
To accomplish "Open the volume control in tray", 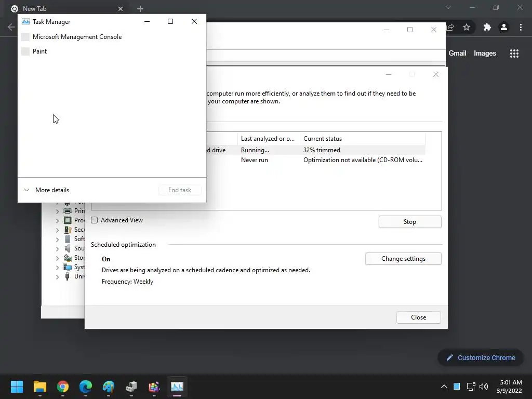I will click(484, 387).
